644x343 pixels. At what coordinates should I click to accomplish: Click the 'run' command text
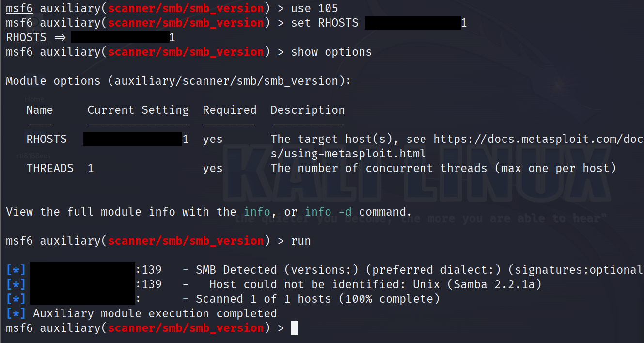click(x=301, y=241)
